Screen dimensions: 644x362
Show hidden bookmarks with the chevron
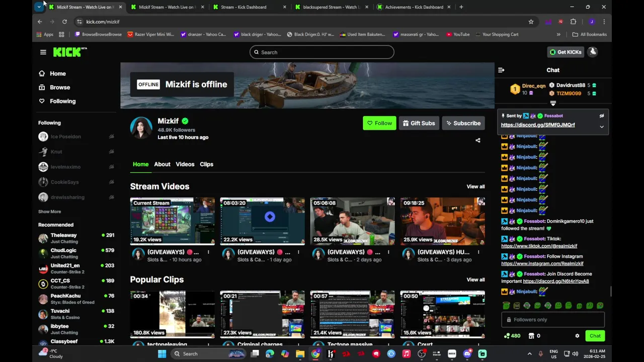pyautogui.click(x=558, y=34)
